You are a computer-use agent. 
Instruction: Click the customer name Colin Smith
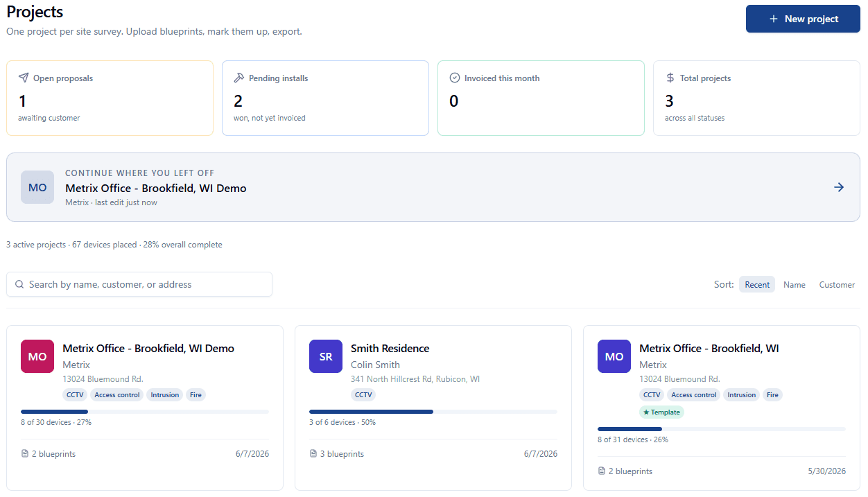[x=375, y=365]
